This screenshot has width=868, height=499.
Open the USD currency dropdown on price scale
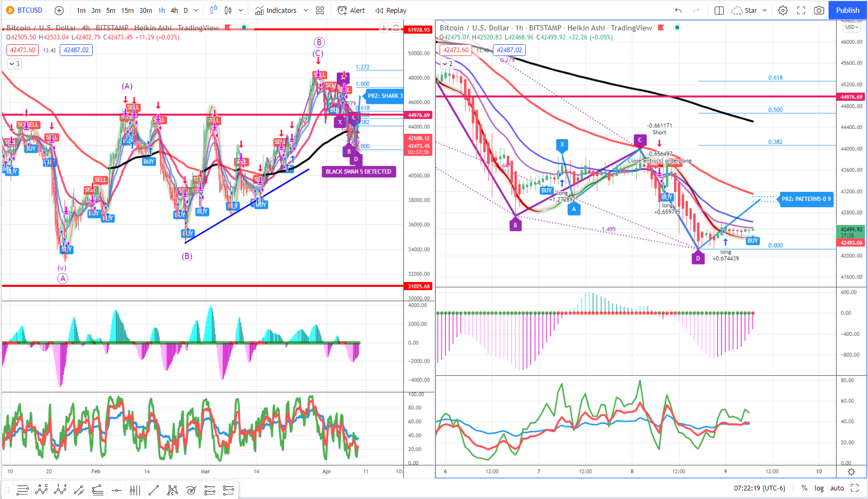(x=852, y=27)
